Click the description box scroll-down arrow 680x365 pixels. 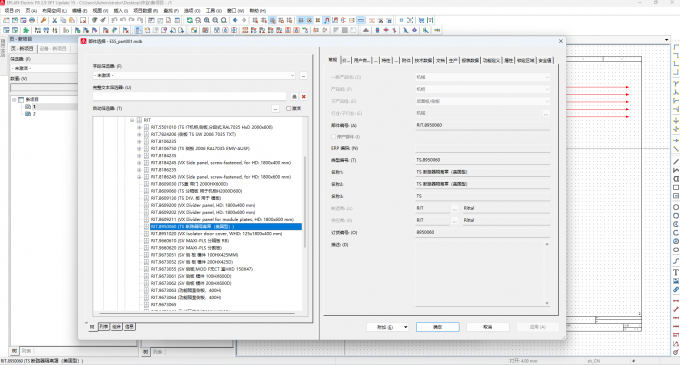tap(547, 303)
